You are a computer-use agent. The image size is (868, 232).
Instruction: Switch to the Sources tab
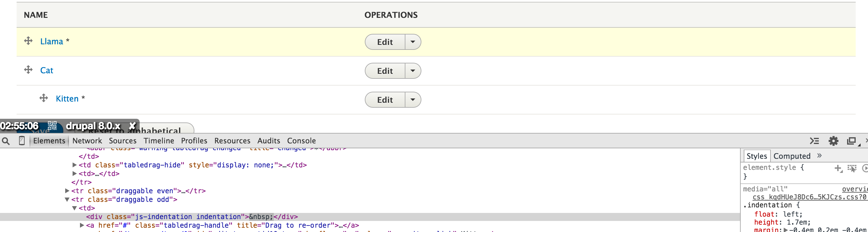point(123,141)
